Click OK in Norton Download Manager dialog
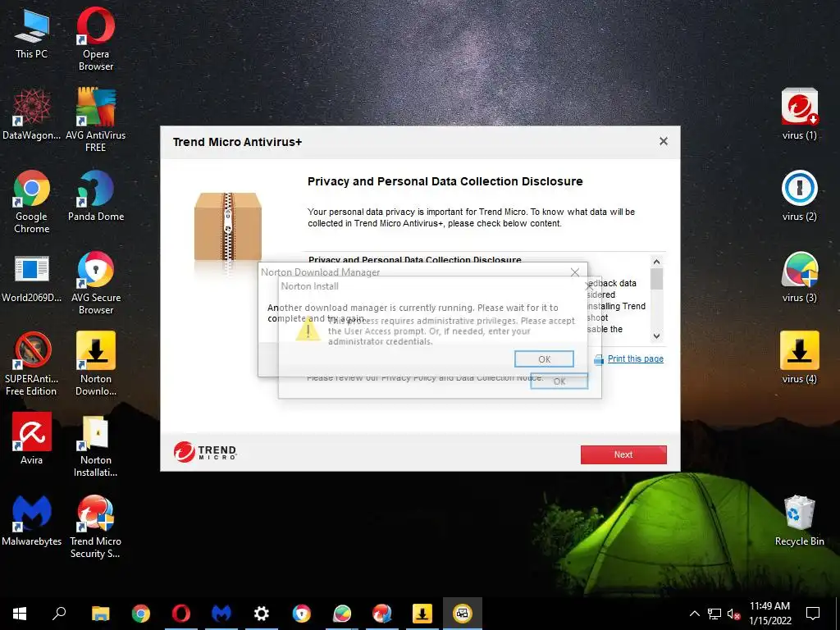 (545, 359)
